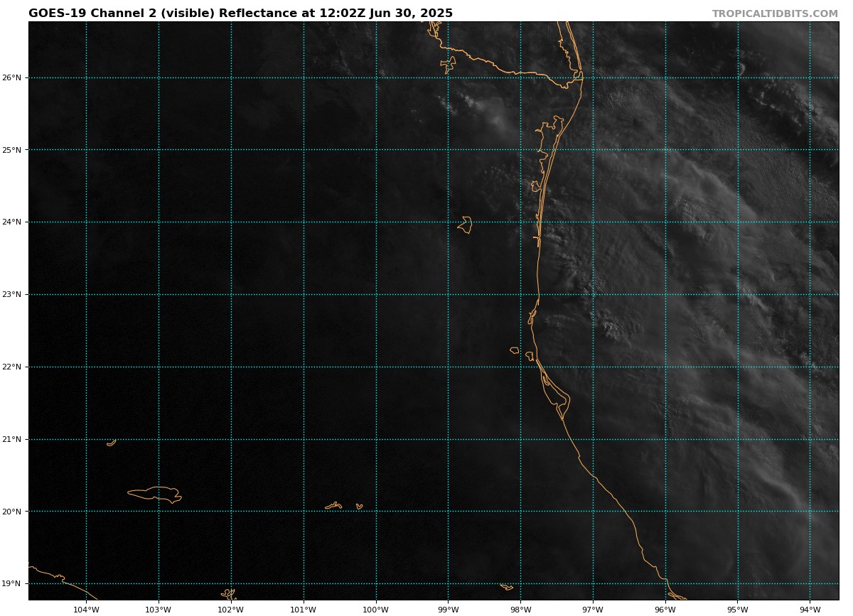Click the 99°W longitude label

(448, 609)
